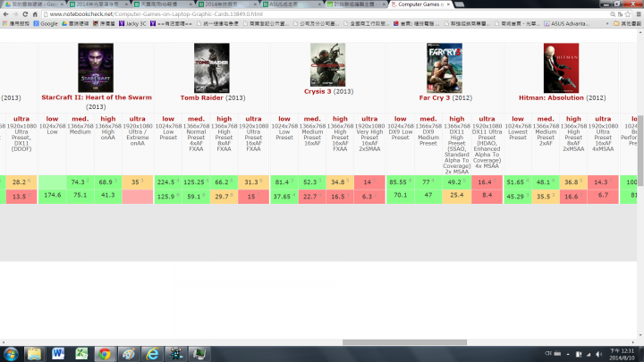Click the Crysis 3 cover thumbnail
This screenshot has height=362, width=644.
pyautogui.click(x=327, y=65)
